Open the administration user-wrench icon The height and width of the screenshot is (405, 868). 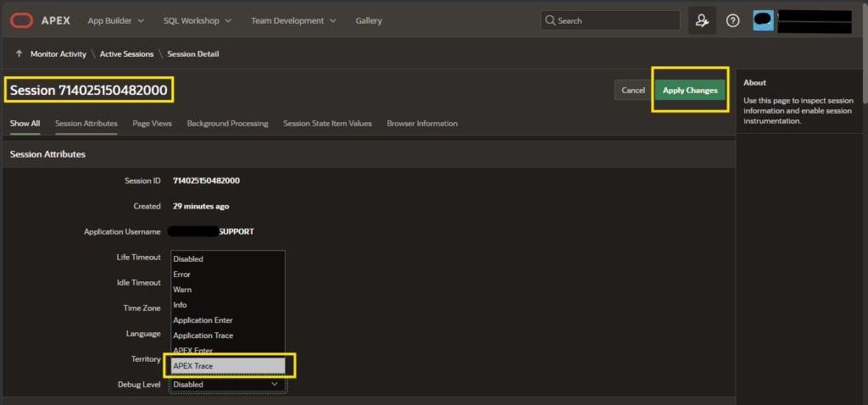pyautogui.click(x=702, y=21)
